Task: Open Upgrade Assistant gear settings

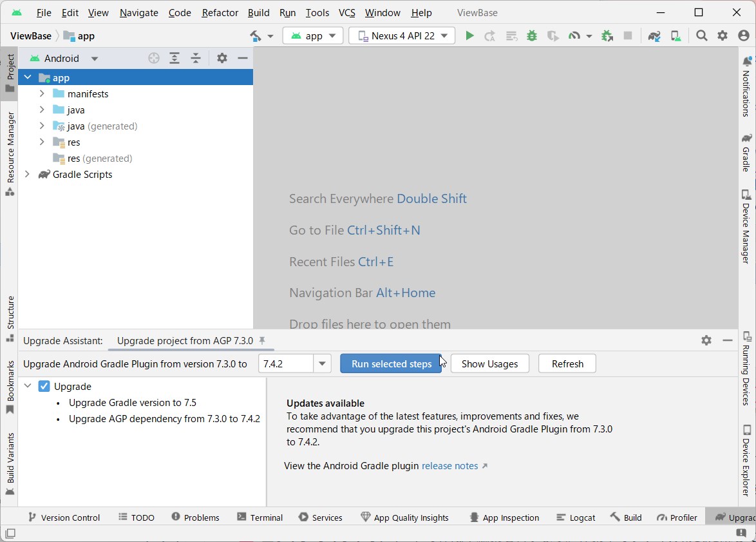Action: point(706,340)
